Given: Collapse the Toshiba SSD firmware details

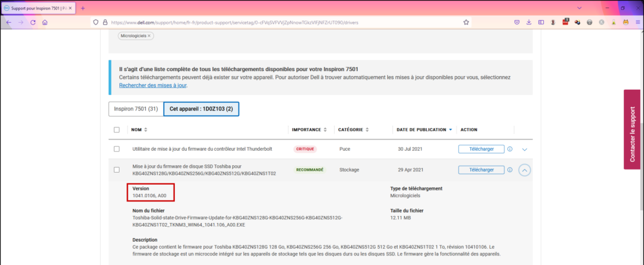Looking at the screenshot, I should (x=525, y=170).
